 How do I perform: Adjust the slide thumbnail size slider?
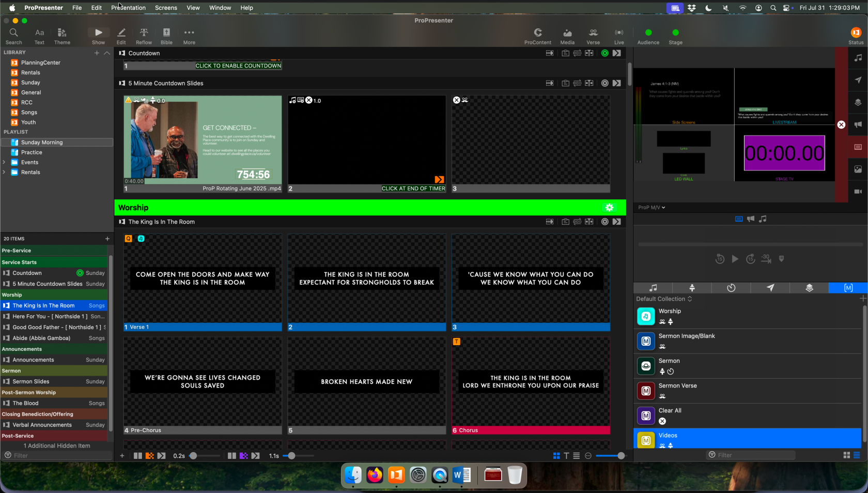pos(611,456)
